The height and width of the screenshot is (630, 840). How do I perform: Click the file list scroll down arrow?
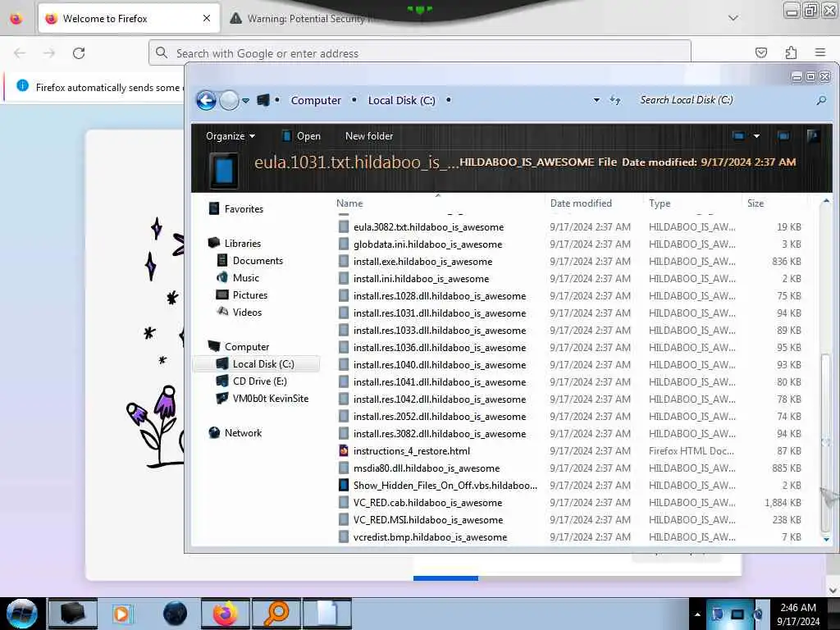pyautogui.click(x=826, y=540)
